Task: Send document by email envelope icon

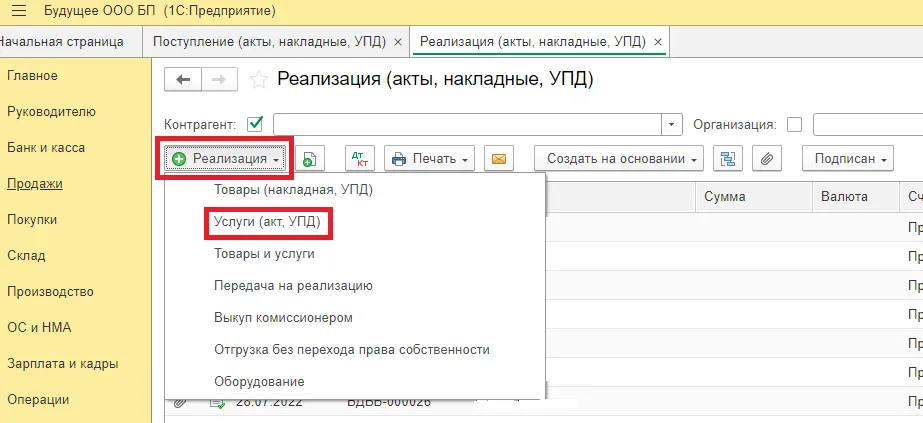Action: (499, 159)
